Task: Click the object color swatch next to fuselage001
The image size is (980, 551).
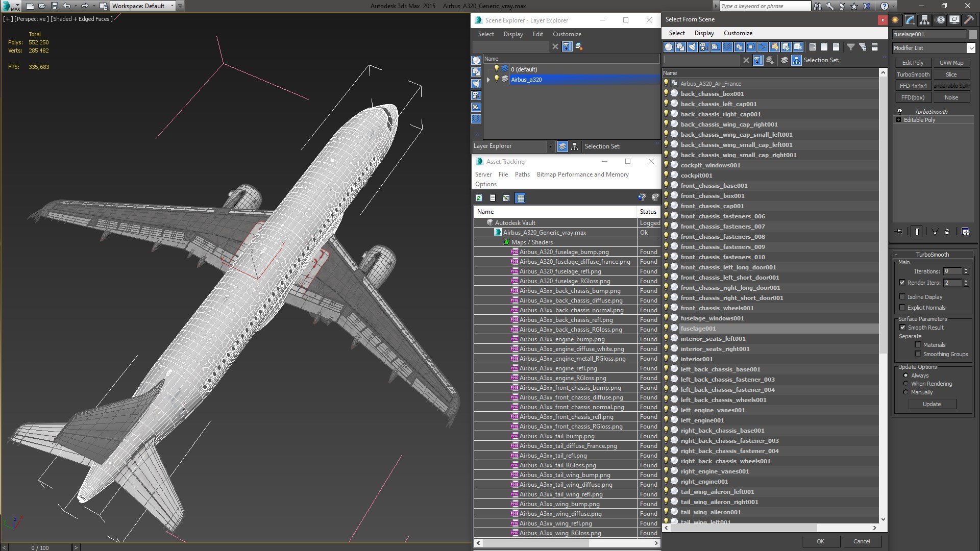Action: [x=973, y=34]
